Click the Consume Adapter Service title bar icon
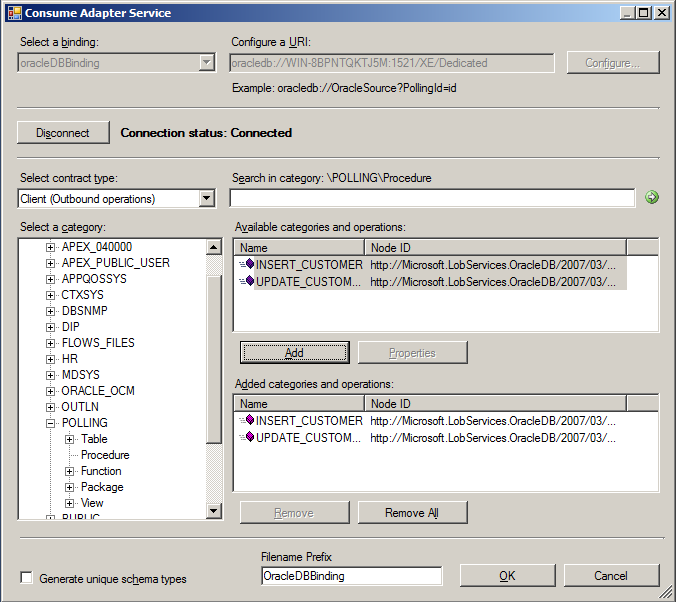The height and width of the screenshot is (602, 676). click(14, 13)
